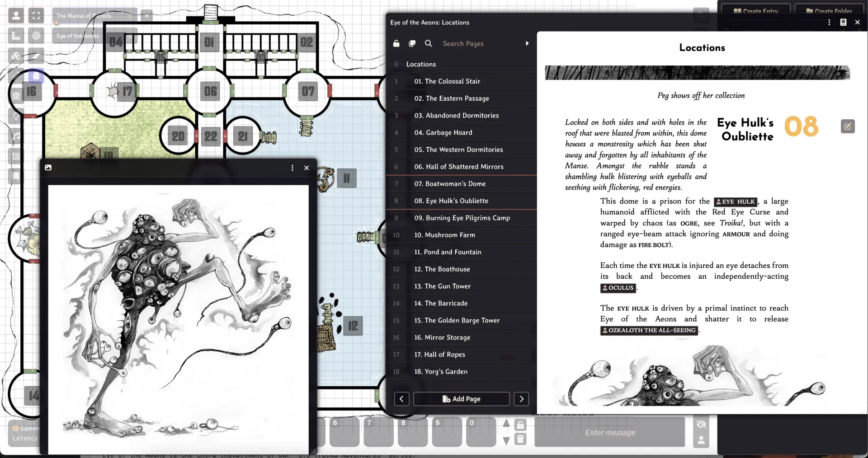Collapse the journal pages sidebar arrow
868x458 pixels.
click(x=527, y=43)
